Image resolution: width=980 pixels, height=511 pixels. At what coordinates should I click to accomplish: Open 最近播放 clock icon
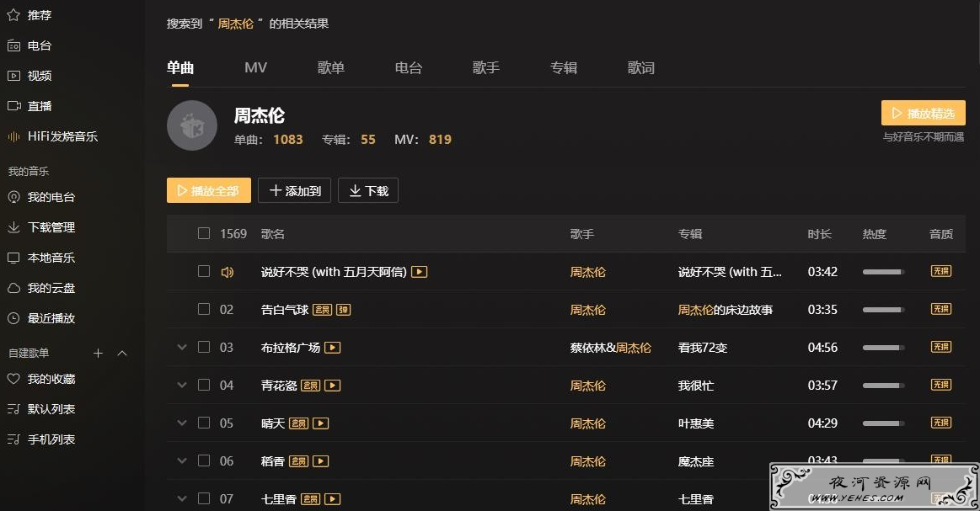point(13,318)
